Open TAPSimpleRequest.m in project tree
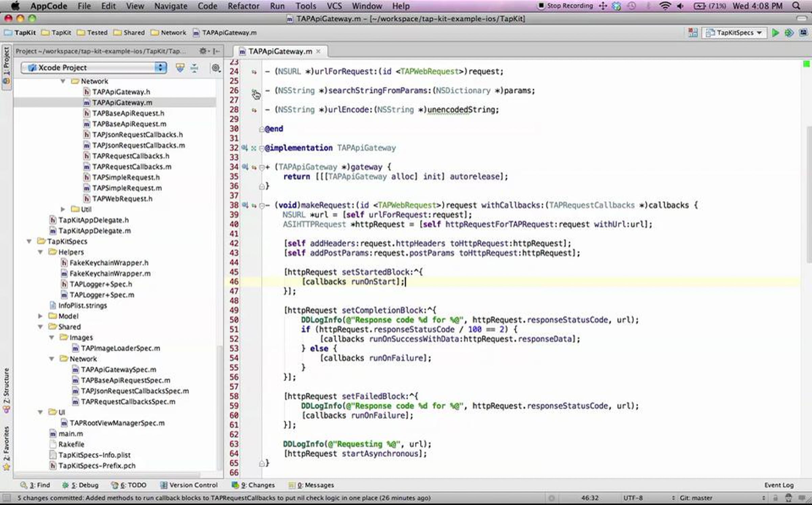Screen dimensions: 812x505 tap(127, 188)
